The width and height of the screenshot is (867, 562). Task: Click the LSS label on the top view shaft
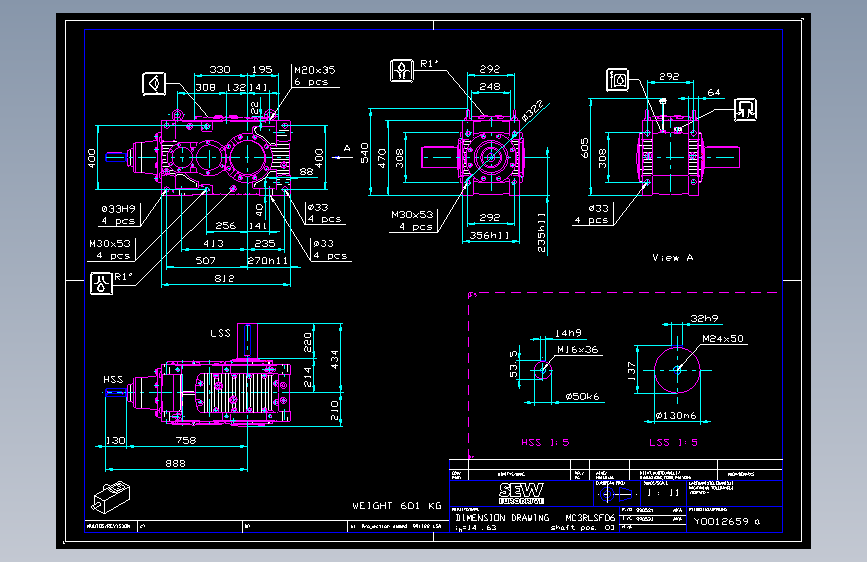[x=220, y=333]
